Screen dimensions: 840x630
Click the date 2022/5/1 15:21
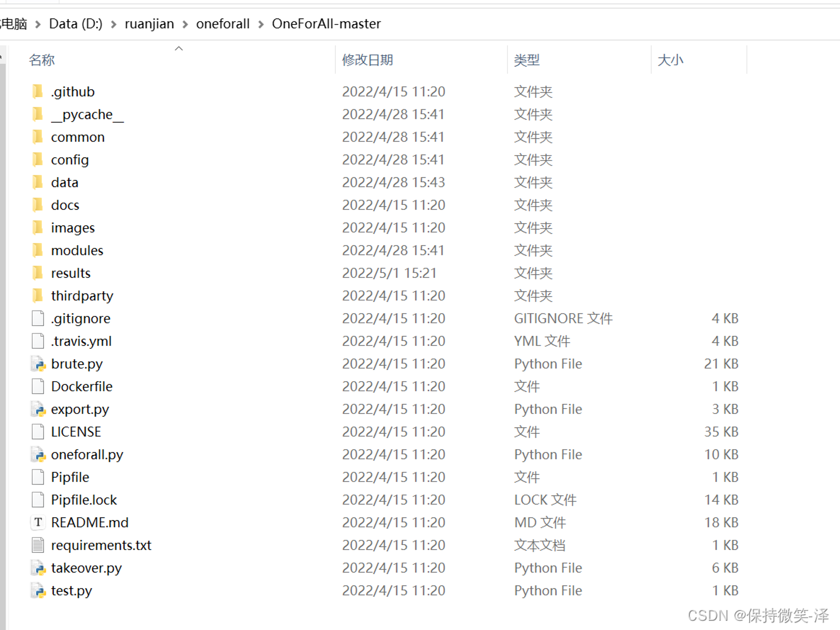pyautogui.click(x=389, y=273)
